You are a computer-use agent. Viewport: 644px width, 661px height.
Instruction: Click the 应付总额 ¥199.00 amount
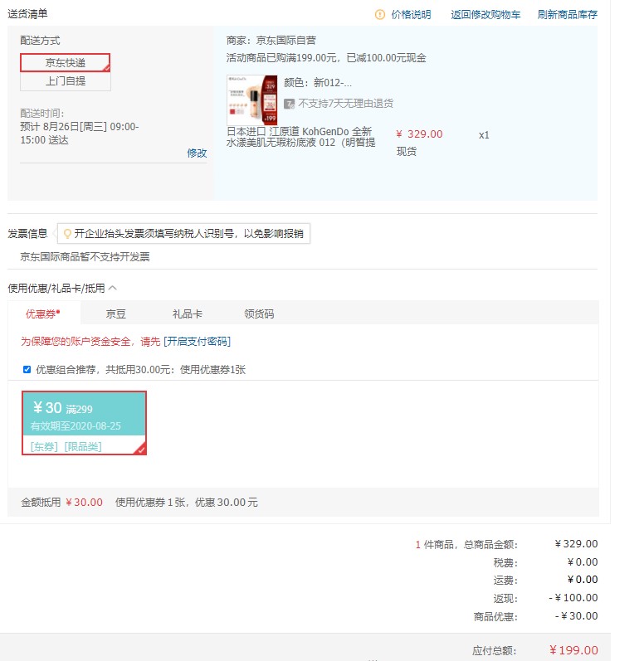tap(573, 650)
